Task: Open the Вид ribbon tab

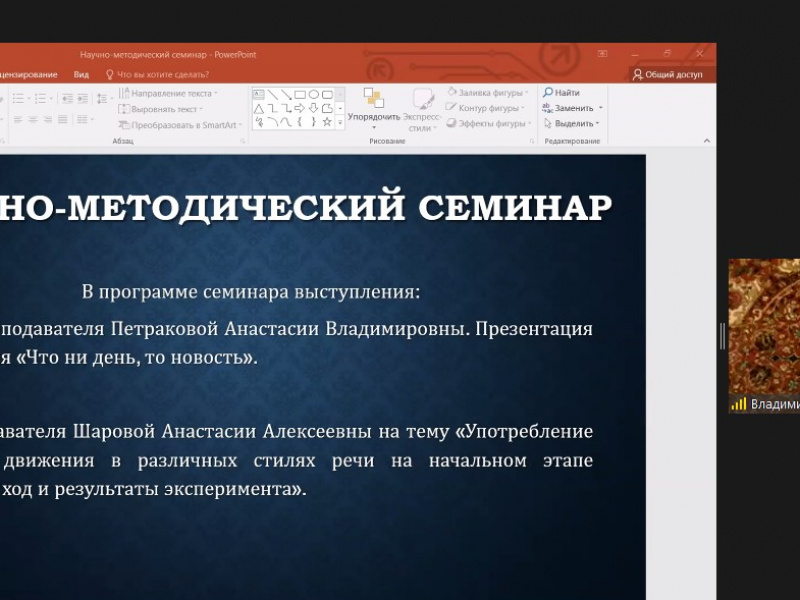Action: (81, 74)
